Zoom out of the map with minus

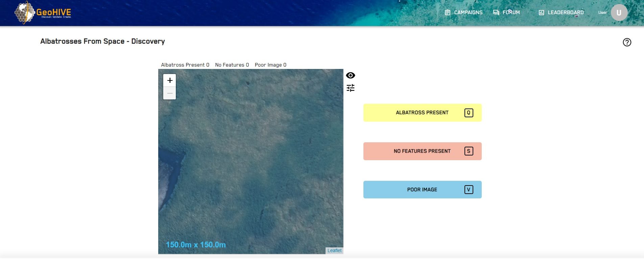pos(170,93)
